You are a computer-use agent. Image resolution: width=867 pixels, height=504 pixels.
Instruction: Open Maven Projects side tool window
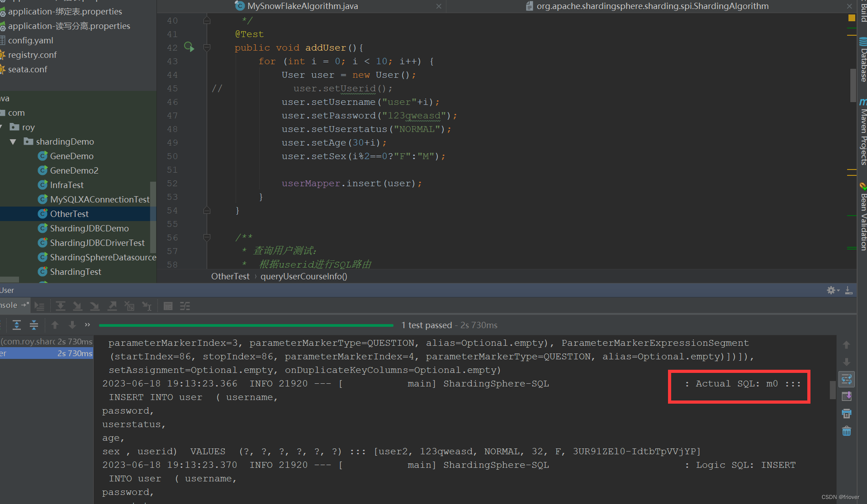862,132
